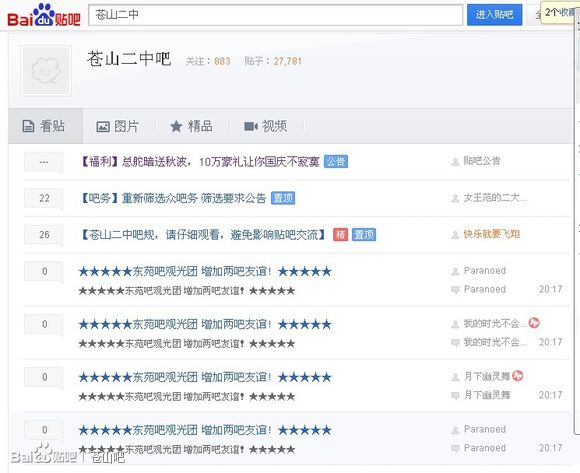Switch to the 视频 tab
The width and height of the screenshot is (580, 473).
tap(266, 126)
